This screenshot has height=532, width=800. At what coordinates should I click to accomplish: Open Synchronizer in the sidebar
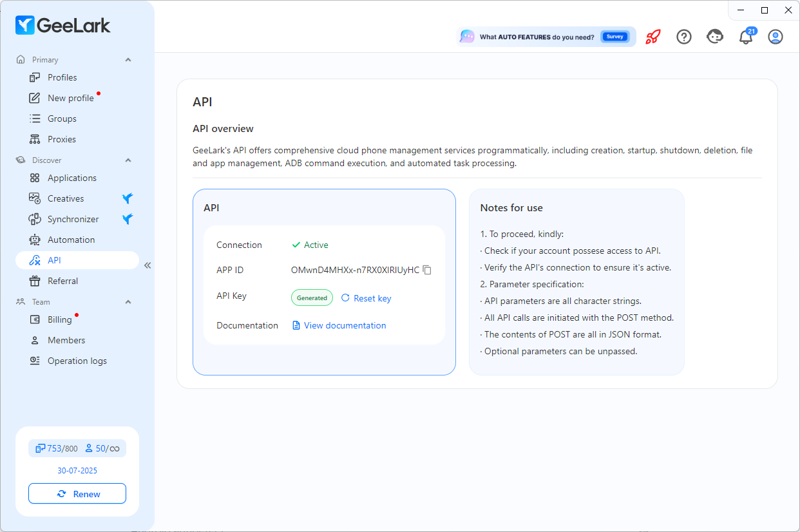pos(77,219)
